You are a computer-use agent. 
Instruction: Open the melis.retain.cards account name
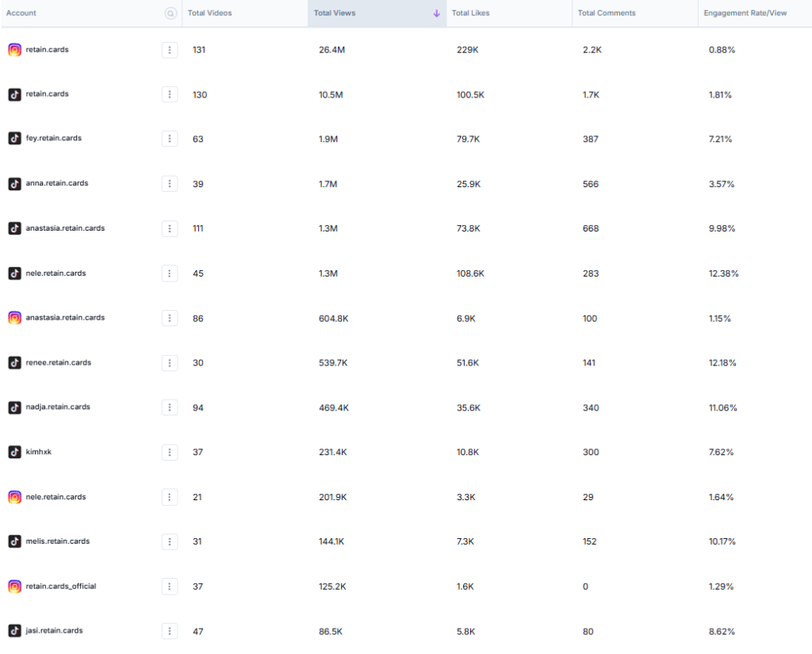coord(58,541)
